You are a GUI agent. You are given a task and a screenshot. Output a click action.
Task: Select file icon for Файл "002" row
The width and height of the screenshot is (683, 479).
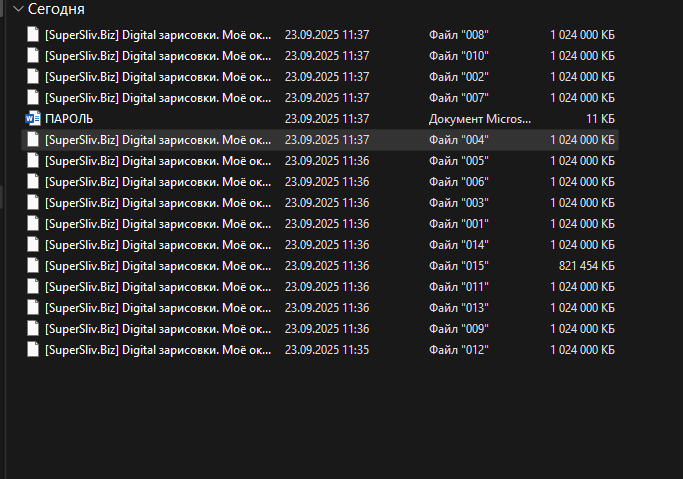click(x=33, y=77)
